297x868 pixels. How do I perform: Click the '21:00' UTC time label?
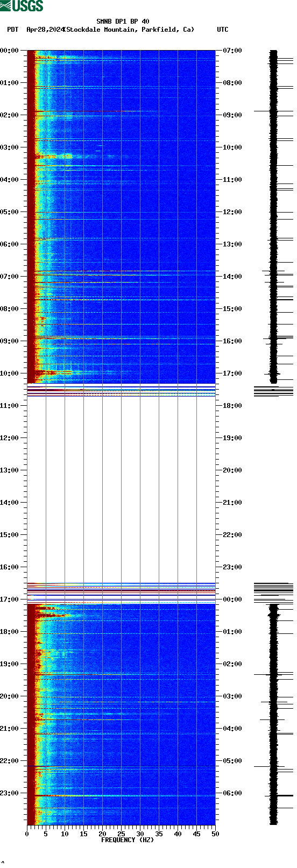tap(232, 502)
